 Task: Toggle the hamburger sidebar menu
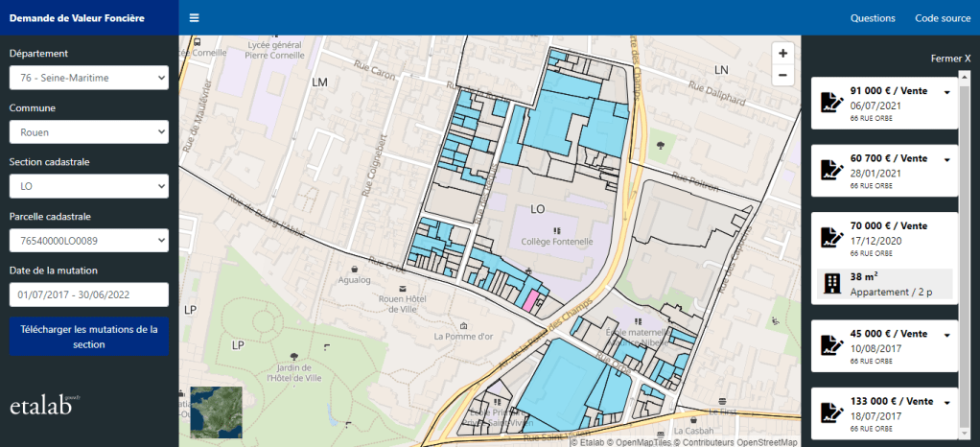tap(195, 18)
